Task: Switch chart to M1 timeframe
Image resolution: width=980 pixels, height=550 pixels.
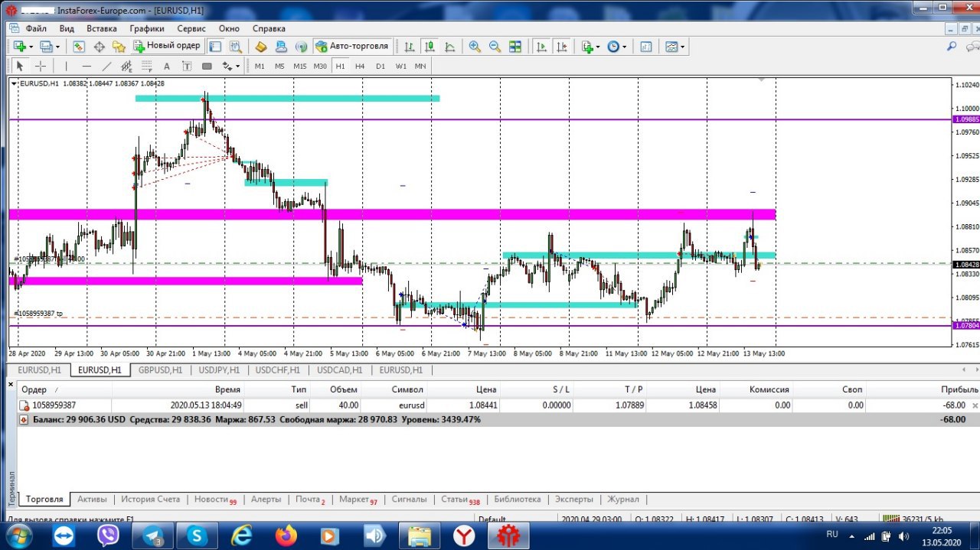Action: [x=260, y=66]
